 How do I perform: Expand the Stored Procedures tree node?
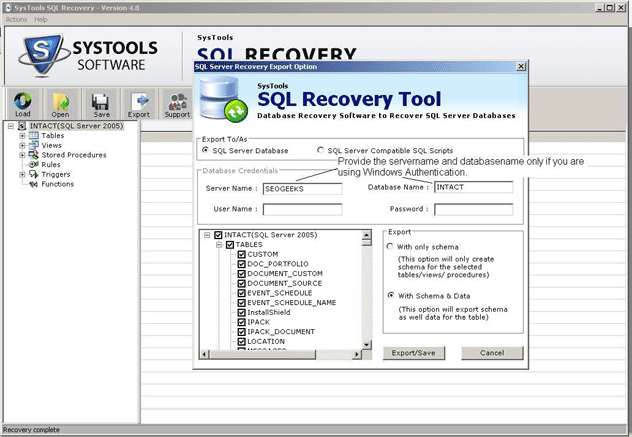[x=22, y=155]
